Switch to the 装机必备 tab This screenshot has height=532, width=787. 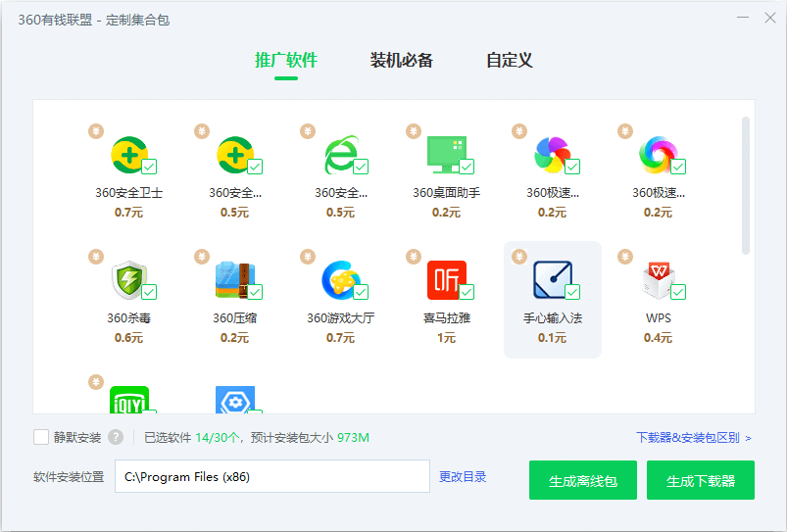coord(402,60)
